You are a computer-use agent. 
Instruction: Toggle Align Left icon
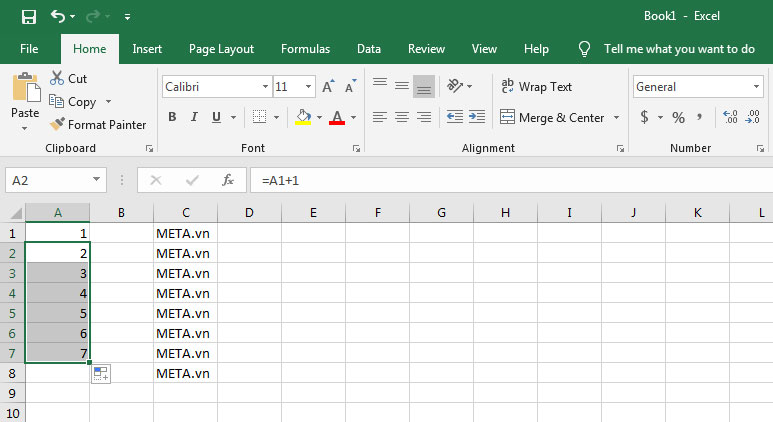pos(380,117)
